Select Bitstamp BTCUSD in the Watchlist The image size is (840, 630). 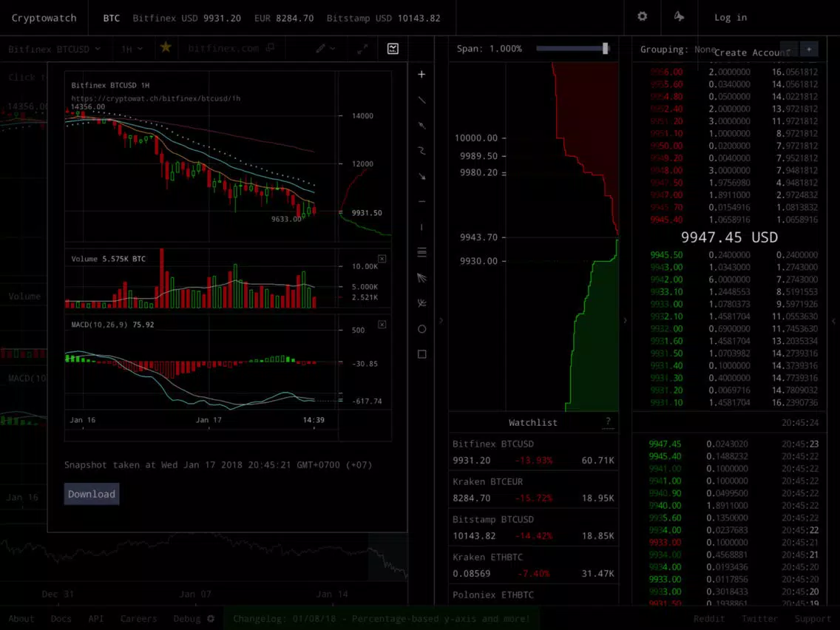pyautogui.click(x=534, y=527)
